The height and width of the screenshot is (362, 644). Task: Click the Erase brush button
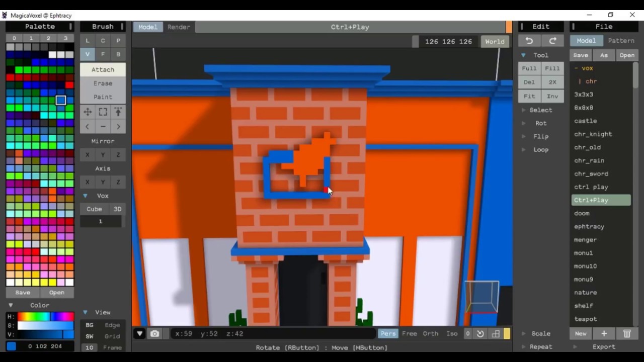click(103, 83)
